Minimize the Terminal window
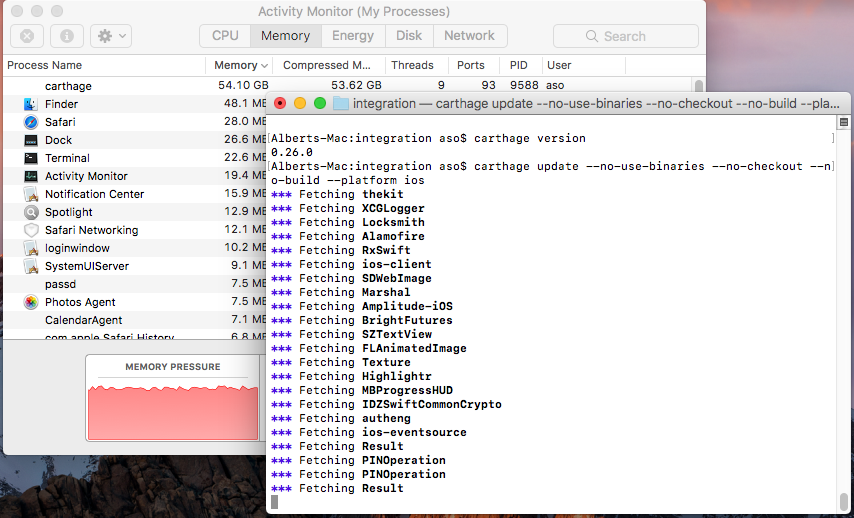Viewport: 854px width, 518px height. point(300,103)
